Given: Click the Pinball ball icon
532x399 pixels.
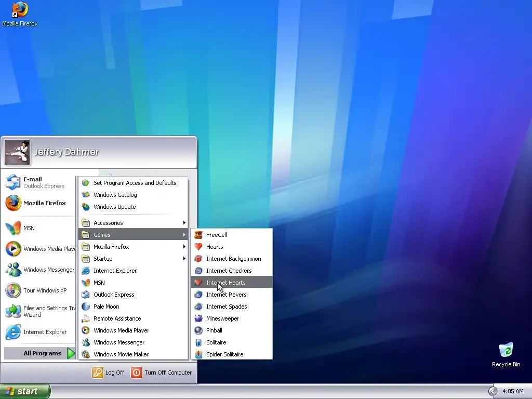Looking at the screenshot, I should [198, 330].
